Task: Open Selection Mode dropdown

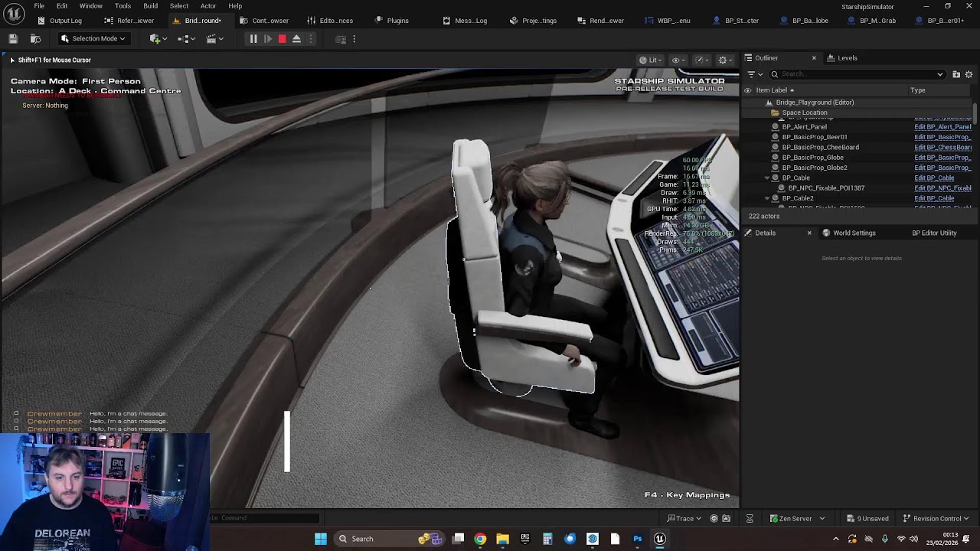Action: pyautogui.click(x=93, y=39)
